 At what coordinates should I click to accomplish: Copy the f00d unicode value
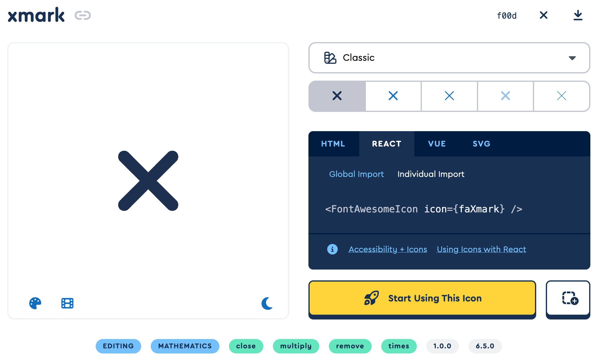click(507, 16)
